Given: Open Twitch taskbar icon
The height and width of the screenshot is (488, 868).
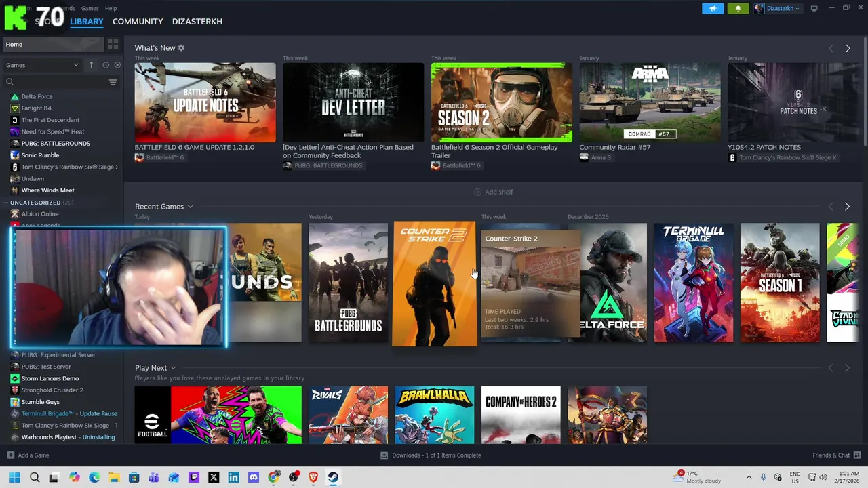Looking at the screenshot, I should click(193, 477).
